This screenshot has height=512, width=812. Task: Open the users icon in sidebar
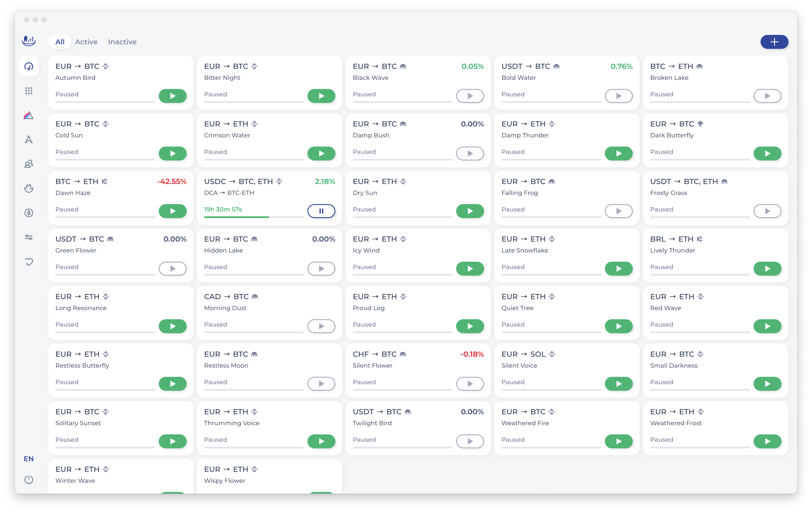(x=29, y=164)
